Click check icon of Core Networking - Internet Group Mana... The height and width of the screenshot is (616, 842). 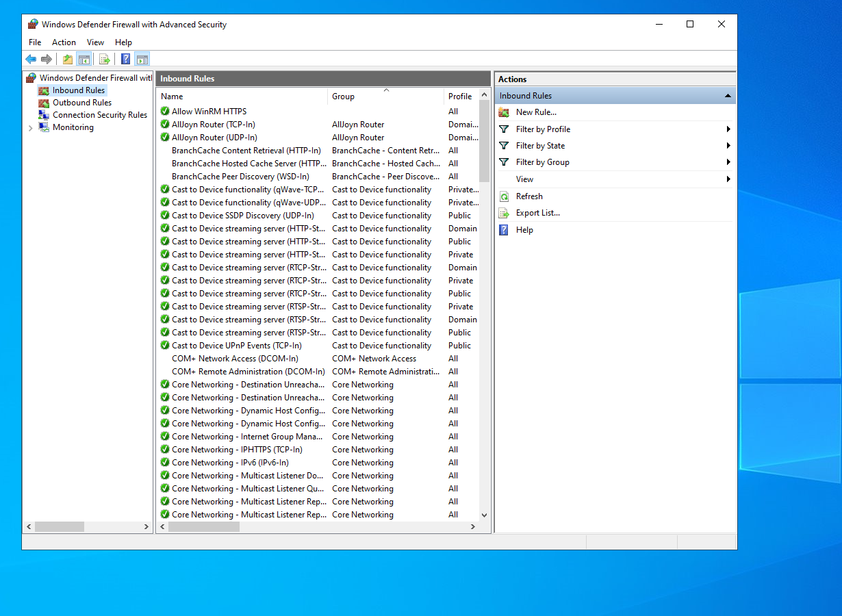[x=165, y=437]
